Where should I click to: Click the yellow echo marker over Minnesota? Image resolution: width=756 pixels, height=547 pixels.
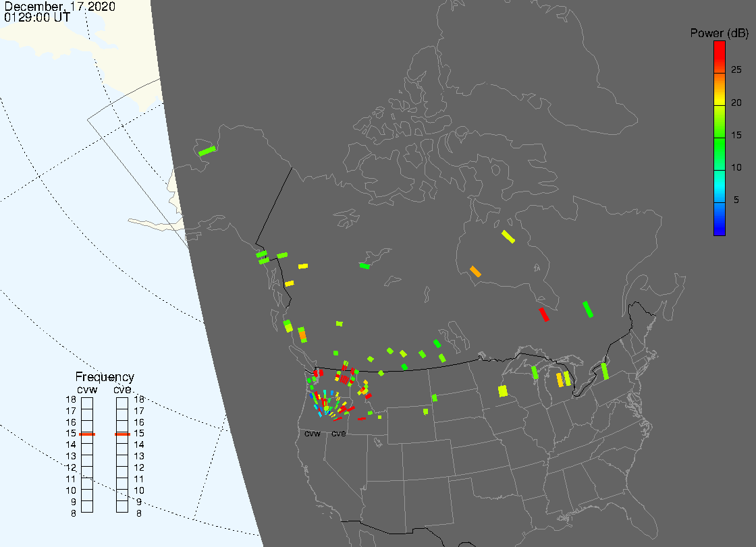(x=503, y=391)
